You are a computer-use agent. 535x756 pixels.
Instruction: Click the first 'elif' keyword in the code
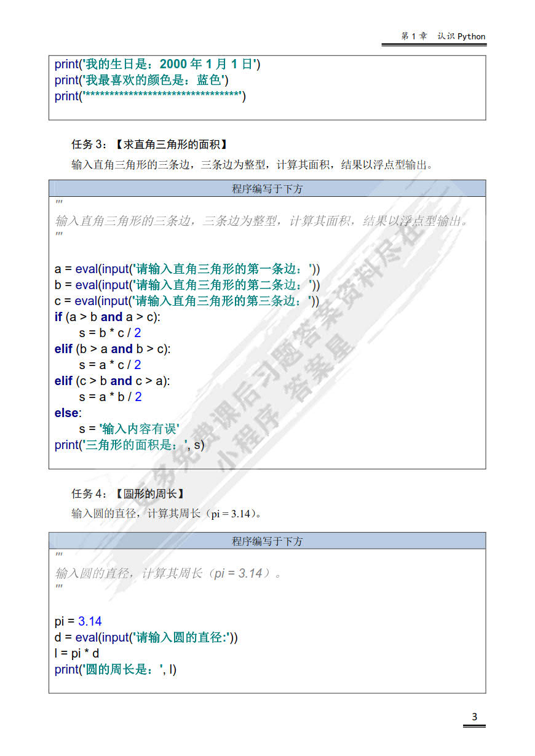[x=63, y=349]
